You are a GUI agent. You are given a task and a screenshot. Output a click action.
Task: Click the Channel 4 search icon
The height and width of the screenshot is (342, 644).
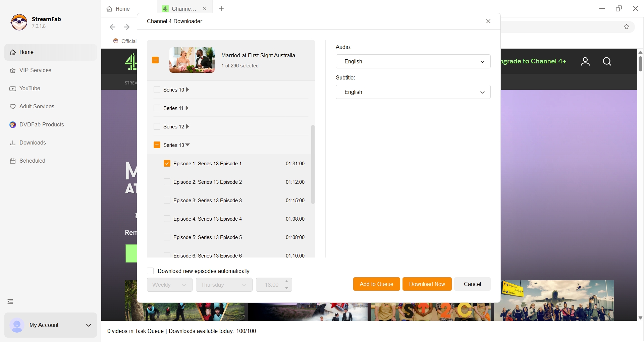point(607,61)
